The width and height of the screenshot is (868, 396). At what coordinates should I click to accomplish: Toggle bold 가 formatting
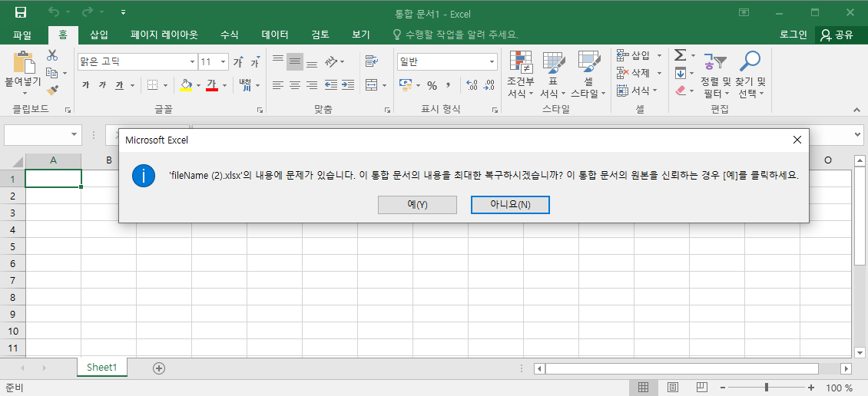pos(85,85)
